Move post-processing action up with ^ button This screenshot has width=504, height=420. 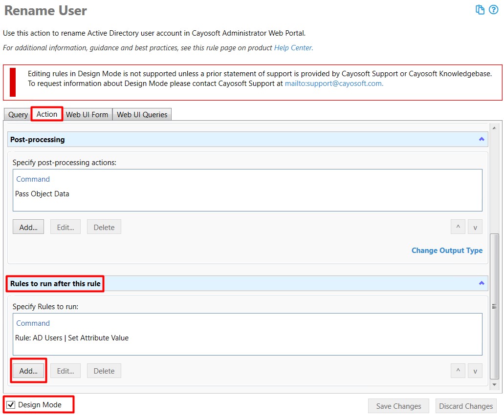458,227
